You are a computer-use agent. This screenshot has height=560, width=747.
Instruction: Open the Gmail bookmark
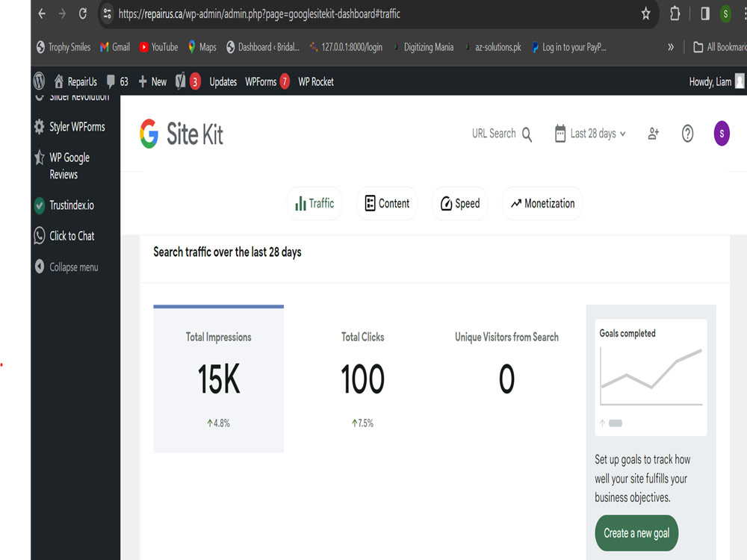click(x=115, y=47)
